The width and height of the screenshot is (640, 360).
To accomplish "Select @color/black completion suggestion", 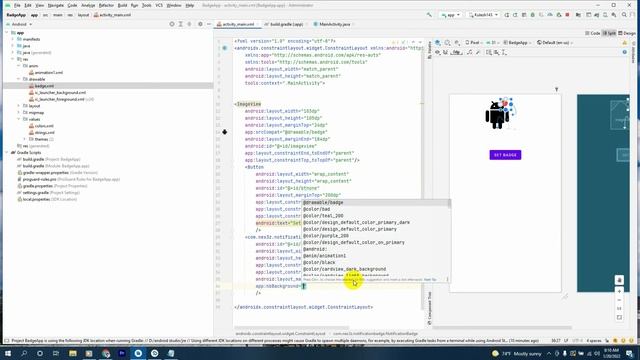I will (x=376, y=262).
